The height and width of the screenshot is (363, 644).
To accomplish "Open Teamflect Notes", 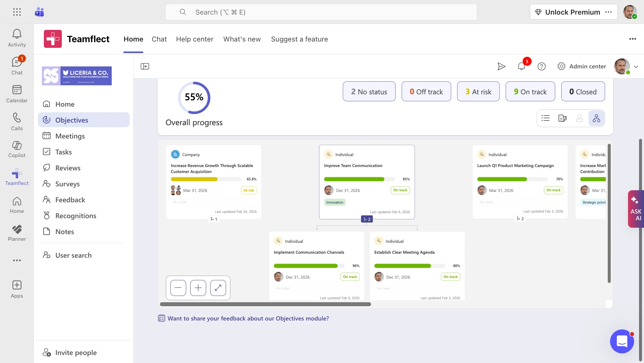I will pyautogui.click(x=65, y=231).
